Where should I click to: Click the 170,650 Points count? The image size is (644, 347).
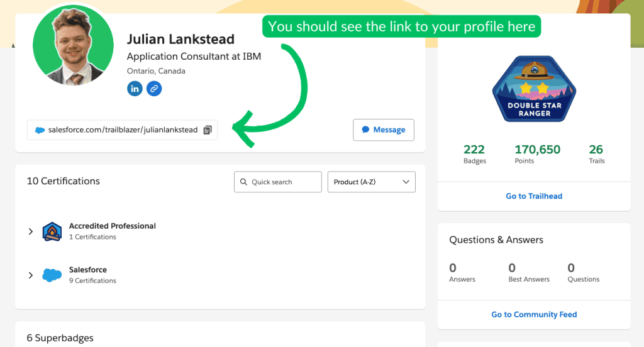coord(537,153)
